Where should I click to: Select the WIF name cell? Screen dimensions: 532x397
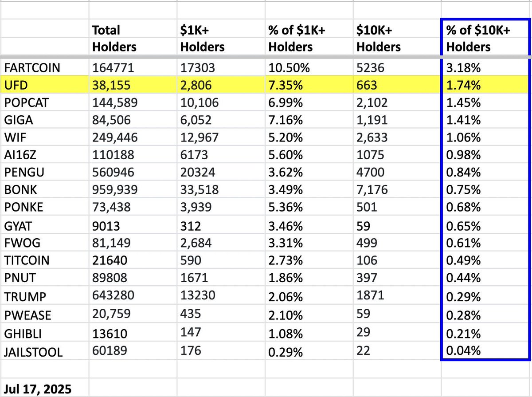pos(44,138)
